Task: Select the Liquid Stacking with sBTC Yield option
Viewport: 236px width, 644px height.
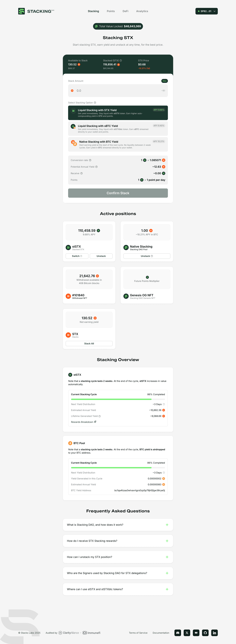Action: (118, 129)
